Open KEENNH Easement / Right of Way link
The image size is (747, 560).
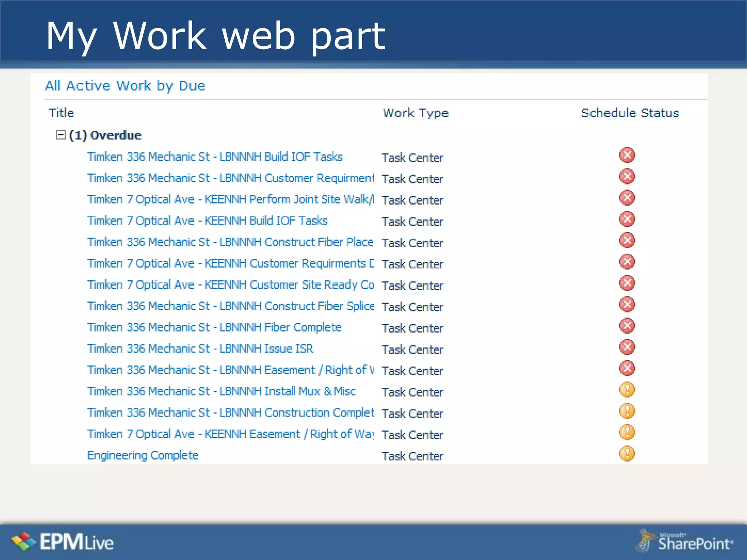coord(231,434)
